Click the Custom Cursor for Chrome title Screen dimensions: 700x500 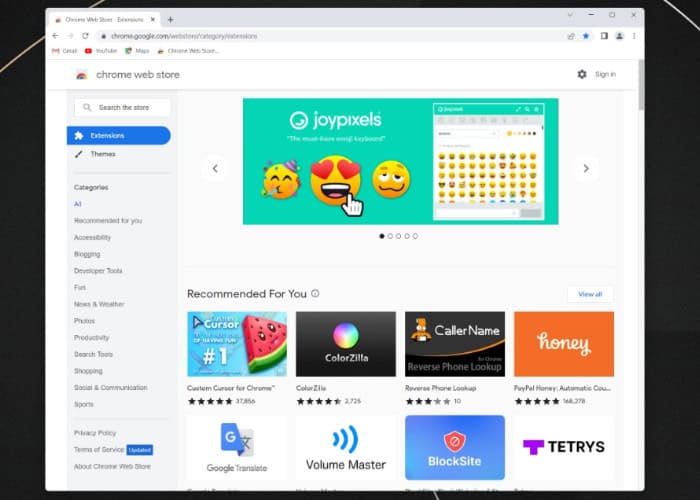231,388
